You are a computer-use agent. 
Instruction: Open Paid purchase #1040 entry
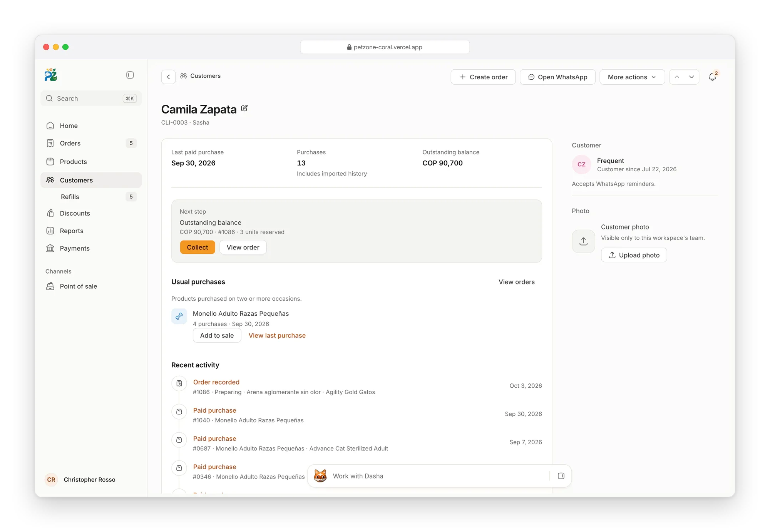pyautogui.click(x=214, y=410)
